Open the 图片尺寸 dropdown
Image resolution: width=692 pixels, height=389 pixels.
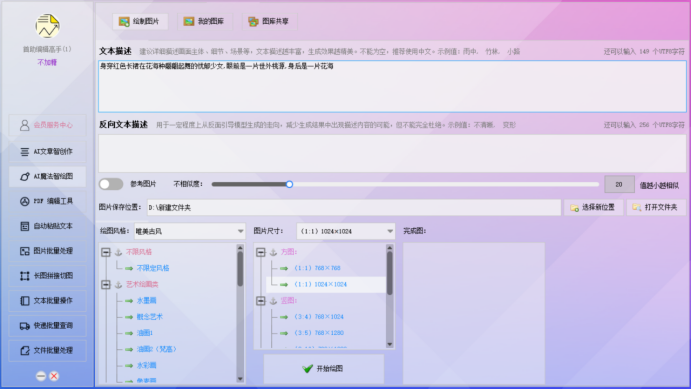(346, 231)
